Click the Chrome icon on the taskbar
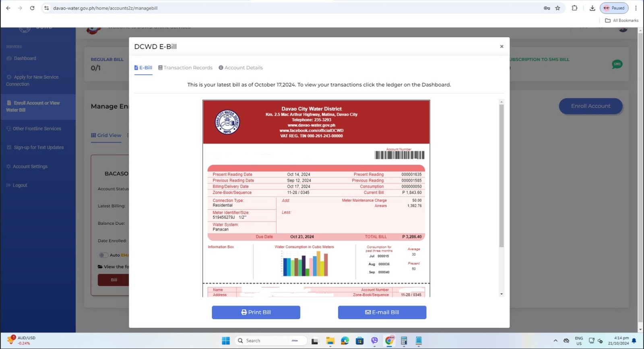644x349 pixels. click(x=389, y=341)
